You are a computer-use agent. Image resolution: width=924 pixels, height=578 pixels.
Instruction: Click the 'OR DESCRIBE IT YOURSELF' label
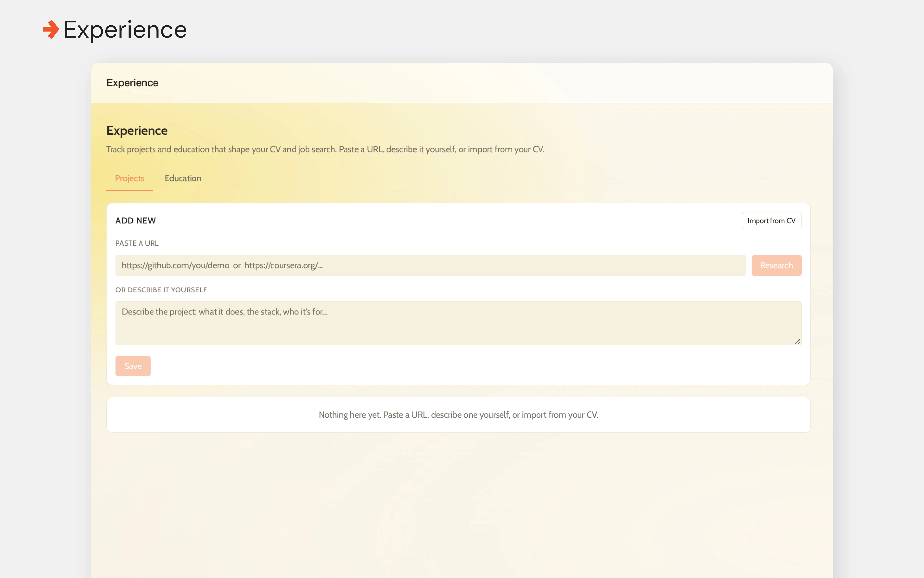[x=161, y=290]
